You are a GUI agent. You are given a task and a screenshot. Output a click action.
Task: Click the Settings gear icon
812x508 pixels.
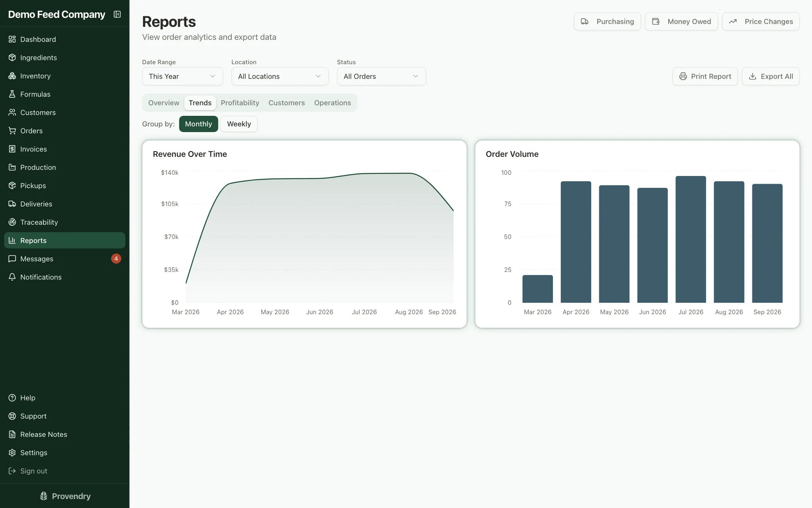tap(12, 453)
